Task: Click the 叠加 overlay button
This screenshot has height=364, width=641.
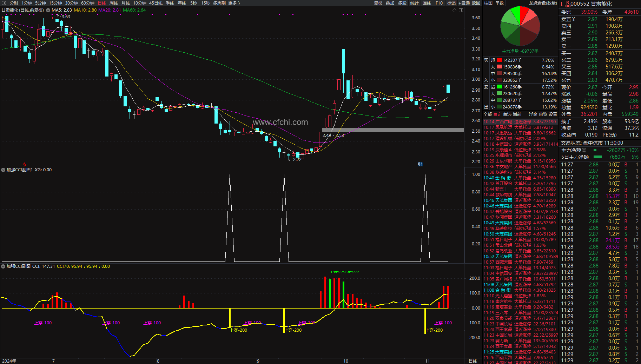Action: [390, 3]
